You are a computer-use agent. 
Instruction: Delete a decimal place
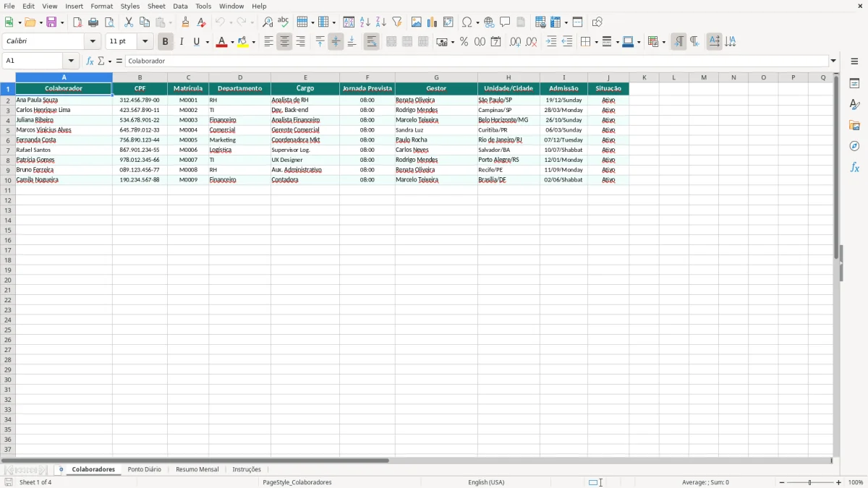531,42
